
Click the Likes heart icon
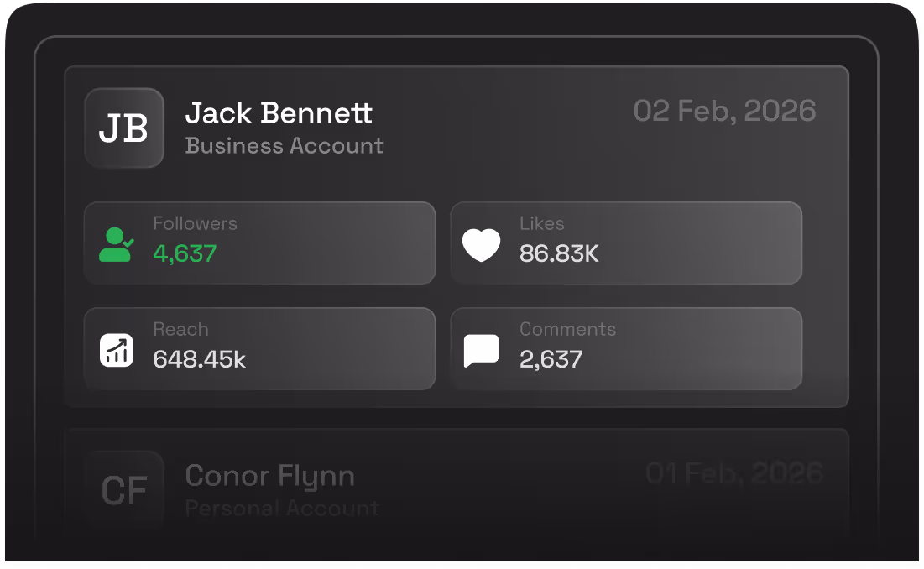[482, 243]
